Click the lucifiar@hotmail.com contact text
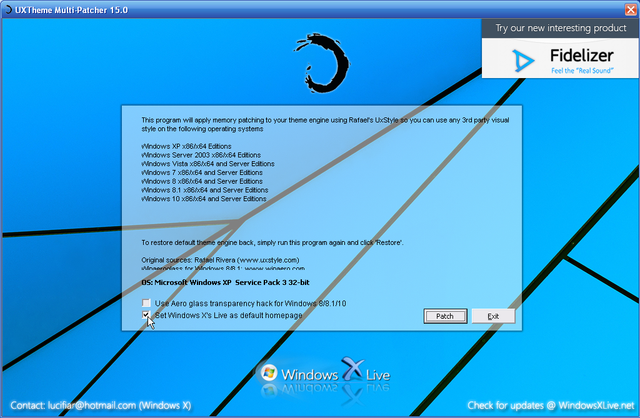640x418 pixels. (100, 405)
